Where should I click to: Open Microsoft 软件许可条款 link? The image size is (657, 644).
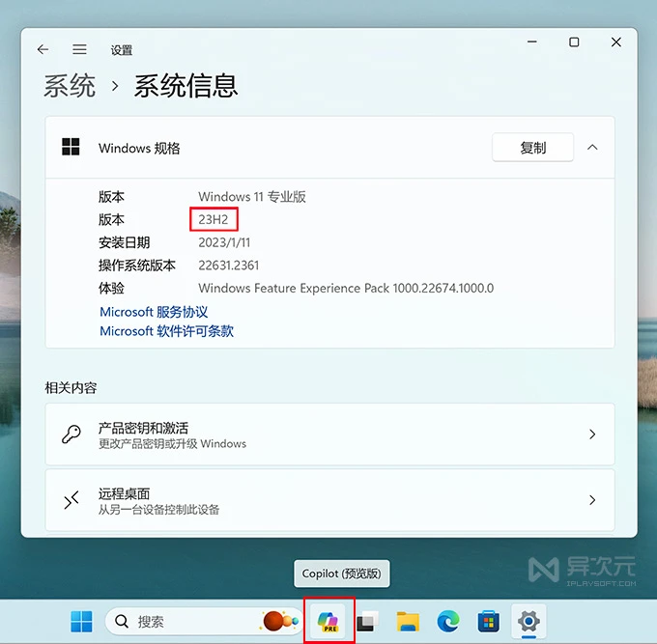tap(166, 331)
